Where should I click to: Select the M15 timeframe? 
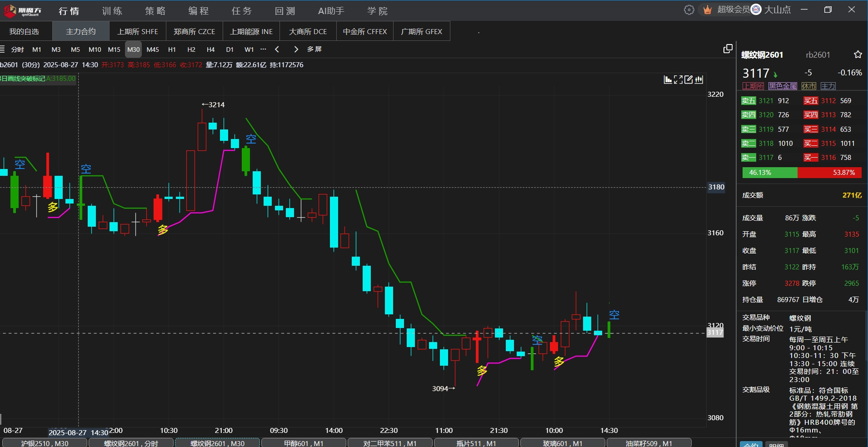tap(114, 50)
